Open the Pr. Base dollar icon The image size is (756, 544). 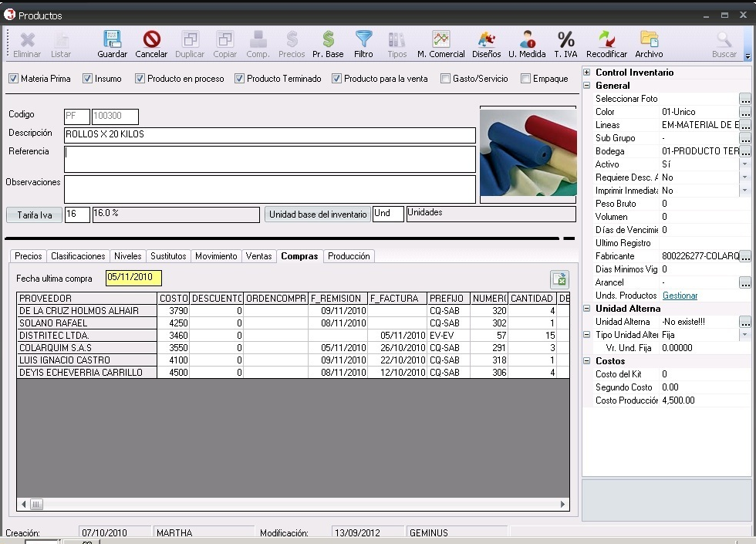click(x=329, y=39)
